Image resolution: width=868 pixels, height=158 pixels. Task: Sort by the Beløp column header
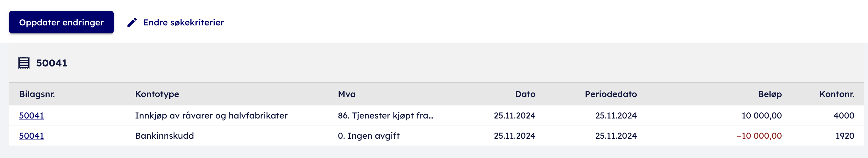pyautogui.click(x=769, y=94)
